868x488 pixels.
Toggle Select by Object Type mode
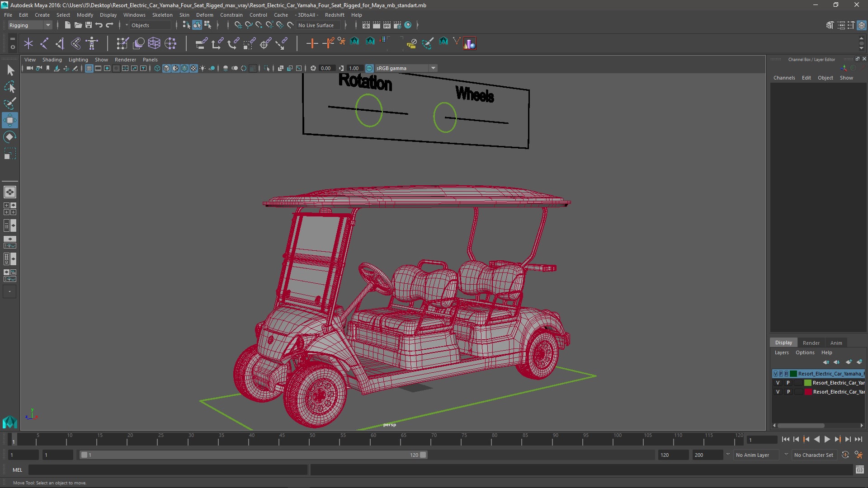197,25
